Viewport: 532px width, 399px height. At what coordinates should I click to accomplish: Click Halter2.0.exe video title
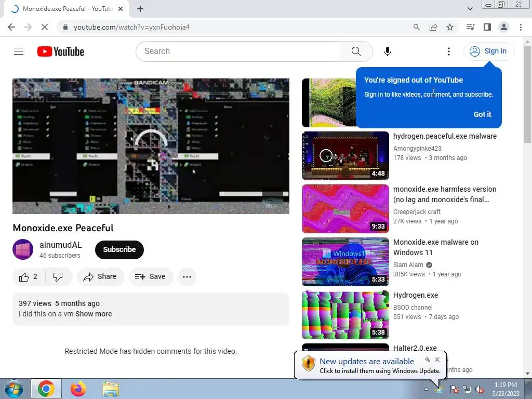coord(415,348)
